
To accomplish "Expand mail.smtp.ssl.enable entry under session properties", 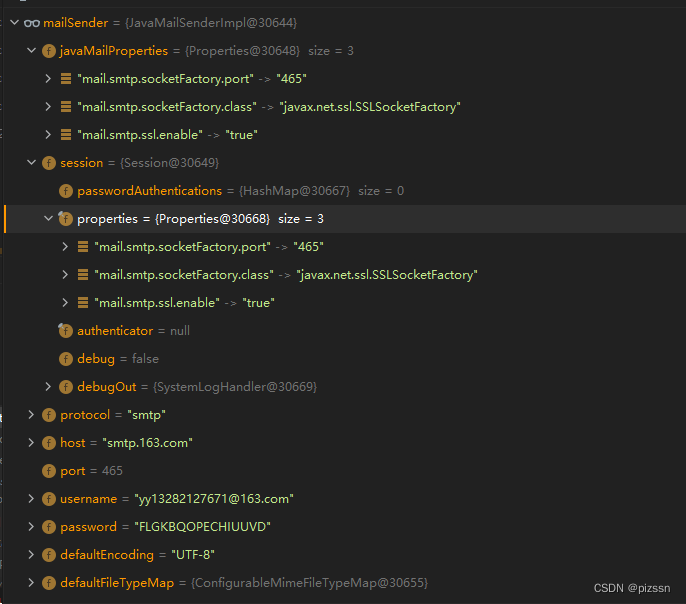I will click(65, 303).
